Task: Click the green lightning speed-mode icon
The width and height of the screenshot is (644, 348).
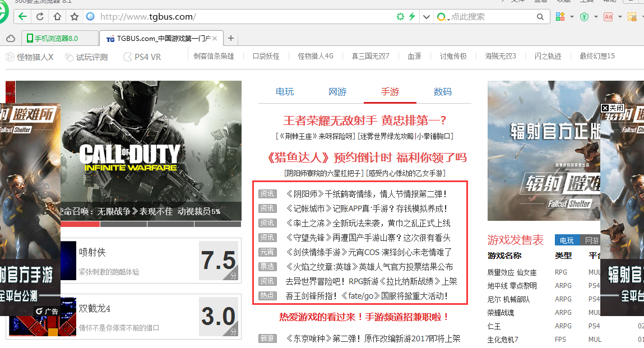Action: click(412, 16)
